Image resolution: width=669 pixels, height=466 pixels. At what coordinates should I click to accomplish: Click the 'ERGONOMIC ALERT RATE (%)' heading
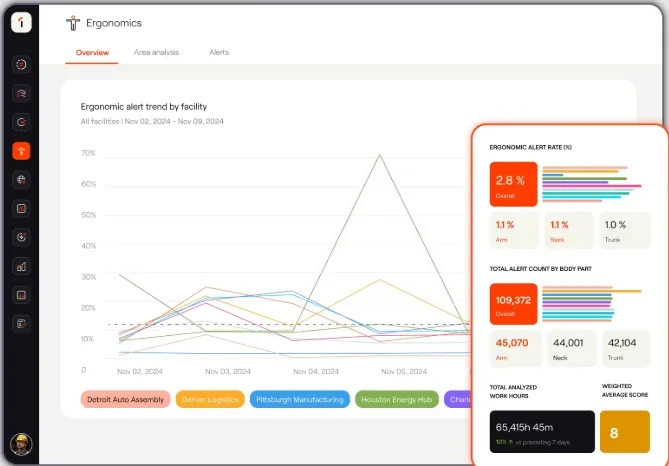tap(531, 147)
